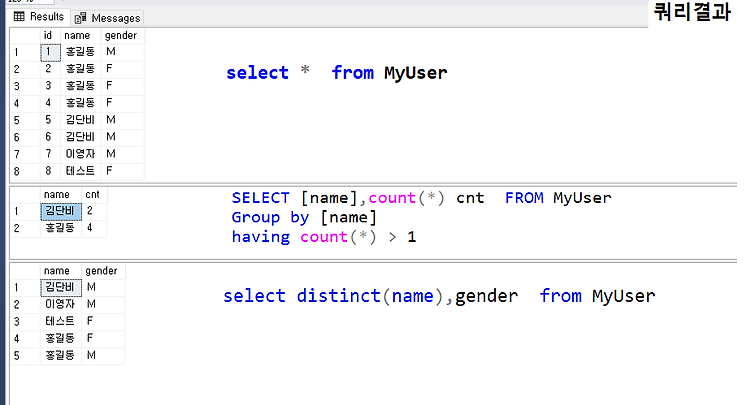The height and width of the screenshot is (405, 750).
Task: Select name header next to id header
Action: (81, 35)
